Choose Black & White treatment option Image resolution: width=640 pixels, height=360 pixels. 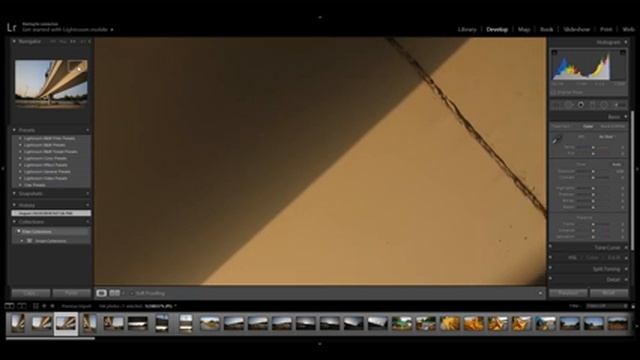point(613,127)
